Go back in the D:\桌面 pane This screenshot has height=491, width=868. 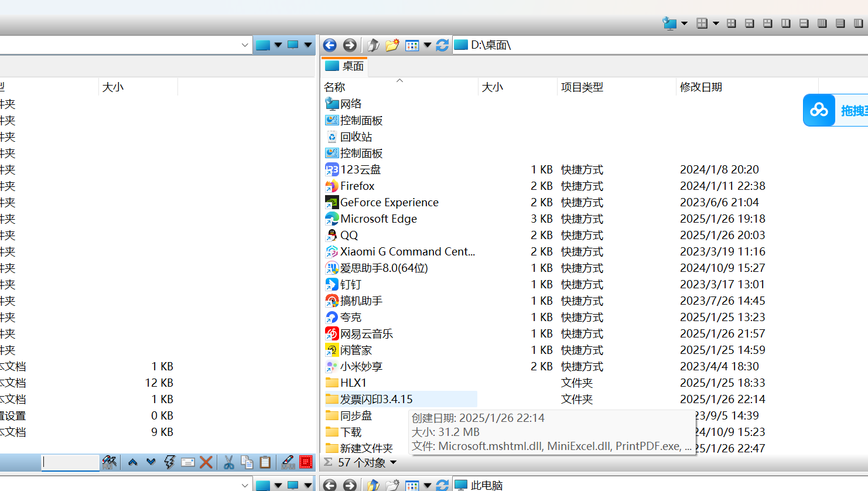330,45
